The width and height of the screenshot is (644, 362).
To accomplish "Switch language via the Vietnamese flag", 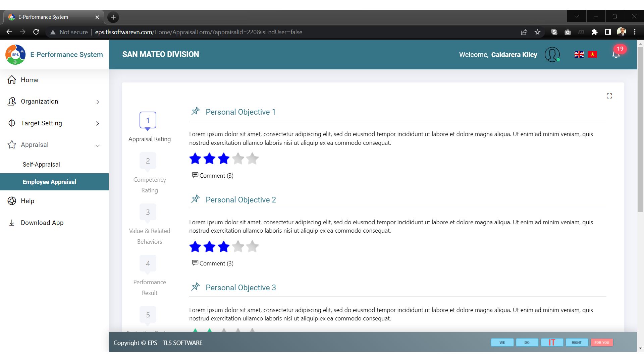I will (592, 54).
